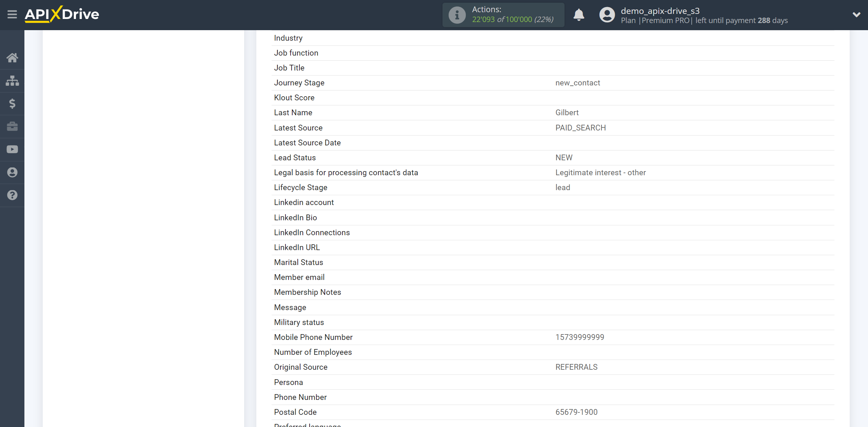Select the 'Linkedin account' row
The width and height of the screenshot is (868, 427).
point(553,202)
